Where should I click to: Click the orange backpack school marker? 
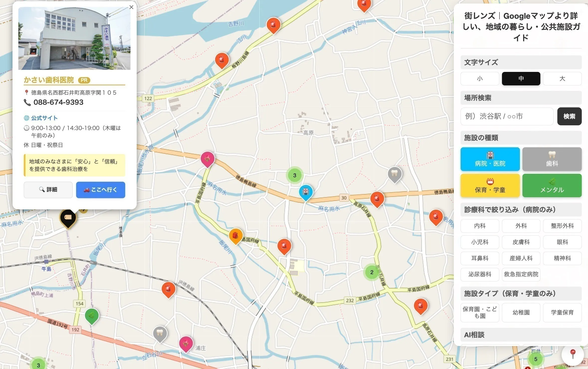(x=235, y=235)
